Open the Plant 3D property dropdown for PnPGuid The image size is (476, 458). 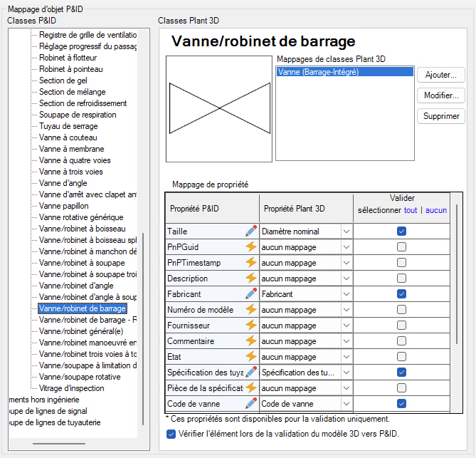[347, 247]
